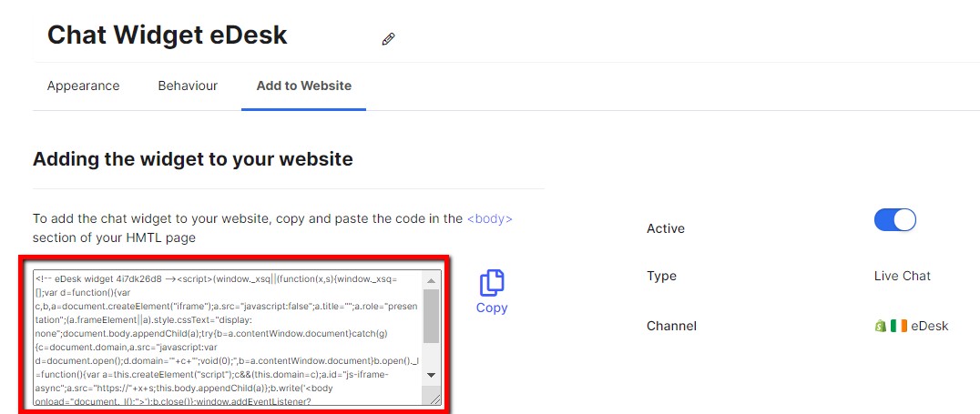980x414 pixels.
Task: Click the Live Chat type value
Action: pos(903,276)
